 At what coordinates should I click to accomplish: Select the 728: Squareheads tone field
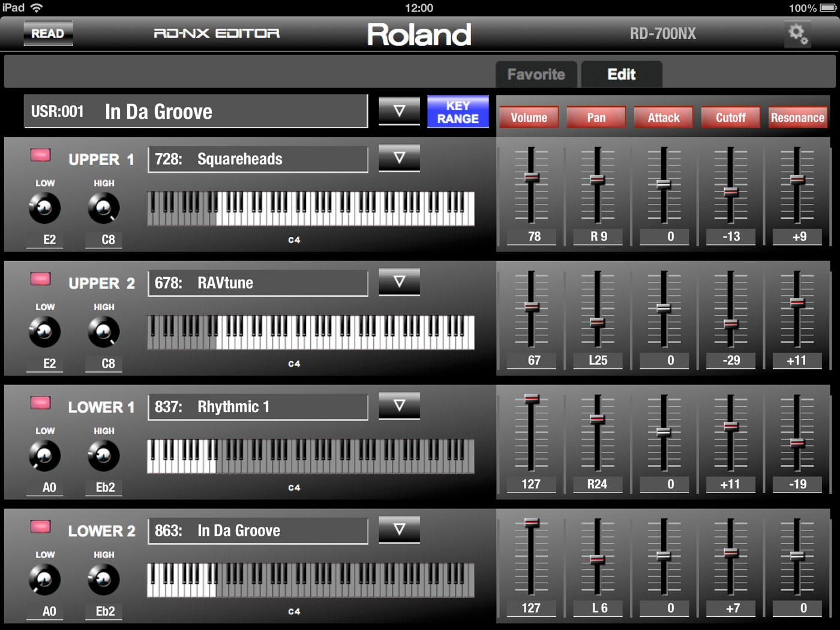(x=258, y=159)
